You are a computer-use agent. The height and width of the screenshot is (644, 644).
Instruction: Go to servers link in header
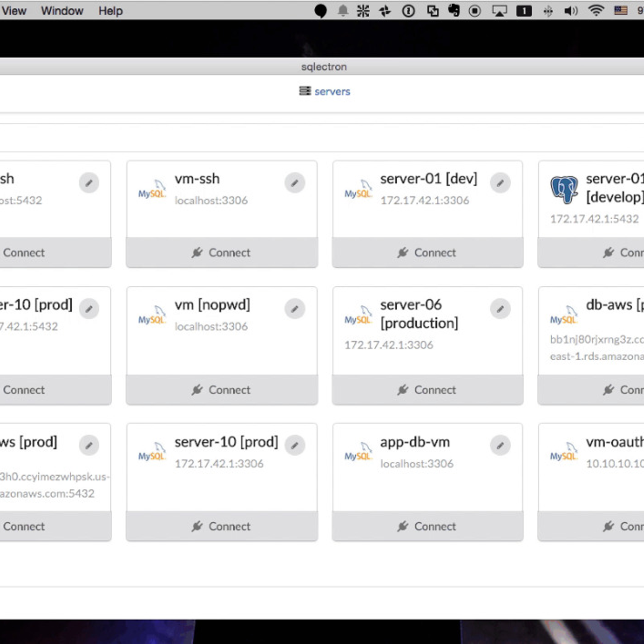point(332,91)
